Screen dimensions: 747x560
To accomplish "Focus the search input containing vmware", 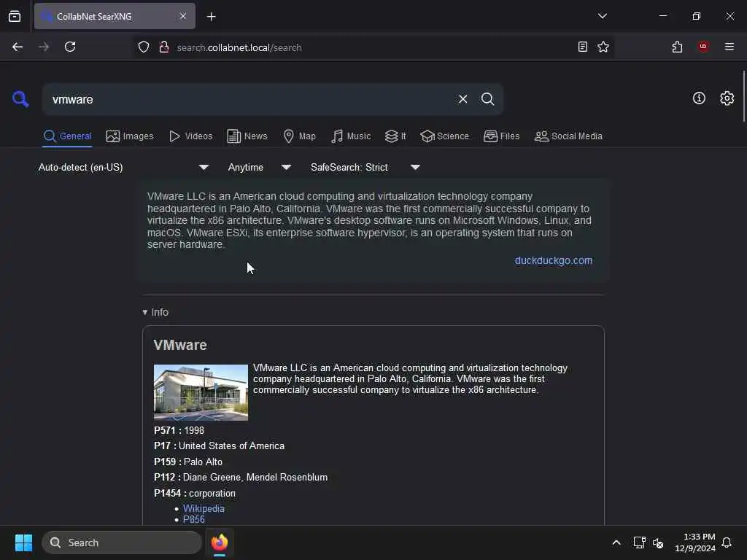I will [x=248, y=99].
